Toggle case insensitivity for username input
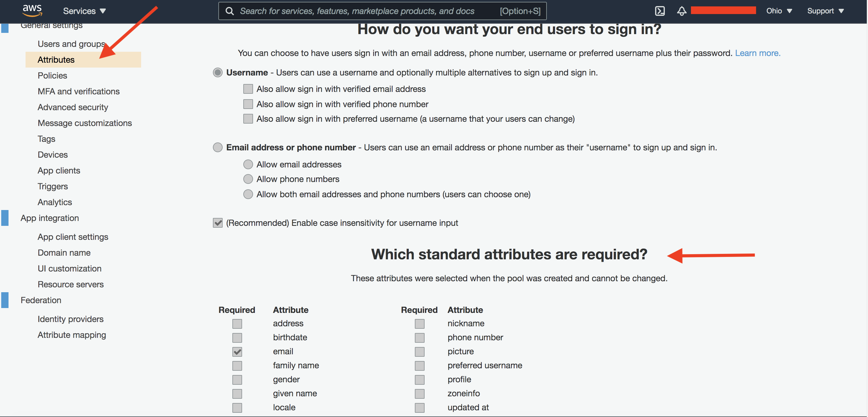The image size is (868, 417). click(218, 223)
